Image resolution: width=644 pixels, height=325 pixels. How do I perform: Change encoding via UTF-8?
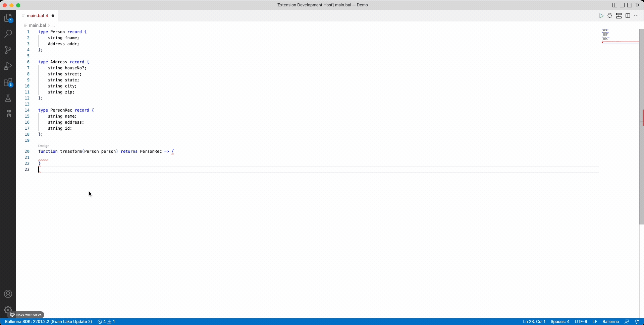[581, 322]
